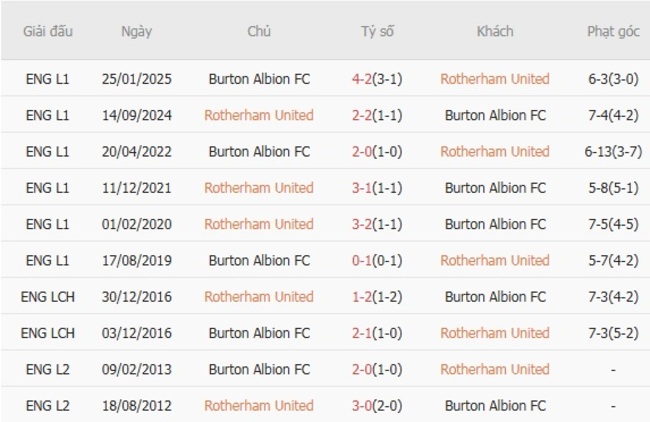This screenshot has height=422, width=650.
Task: Click the Ngày column header
Action: point(136,31)
